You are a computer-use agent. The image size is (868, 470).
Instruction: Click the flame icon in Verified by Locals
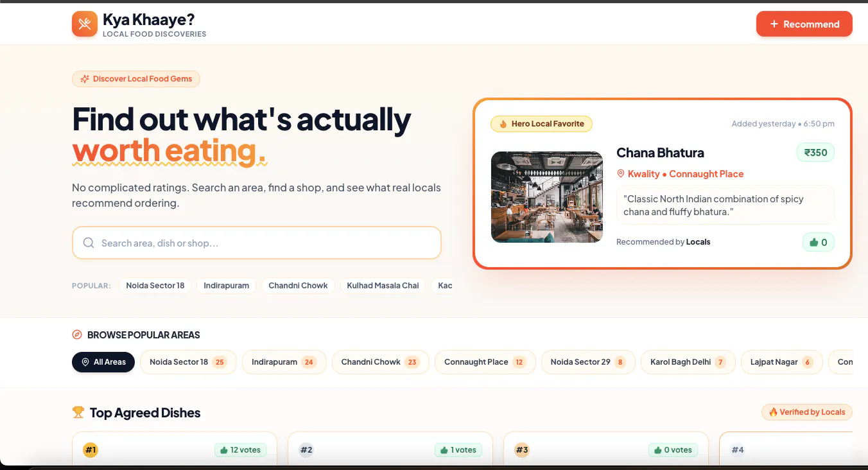pos(774,412)
